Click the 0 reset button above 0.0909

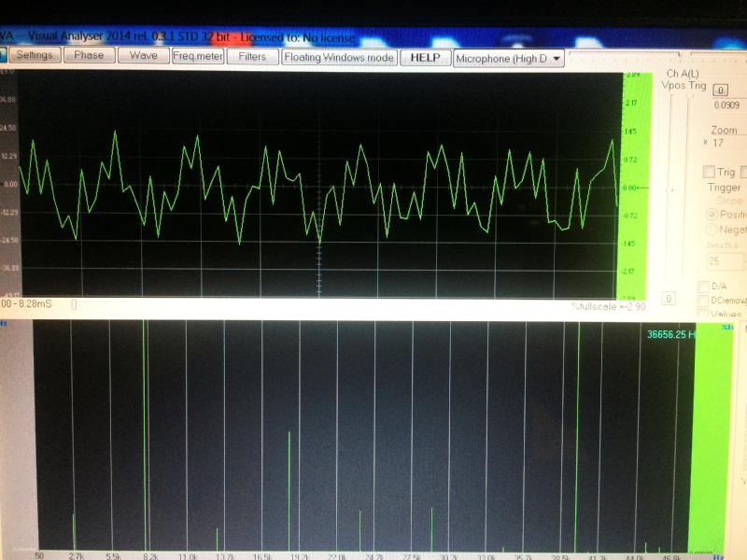tap(720, 90)
